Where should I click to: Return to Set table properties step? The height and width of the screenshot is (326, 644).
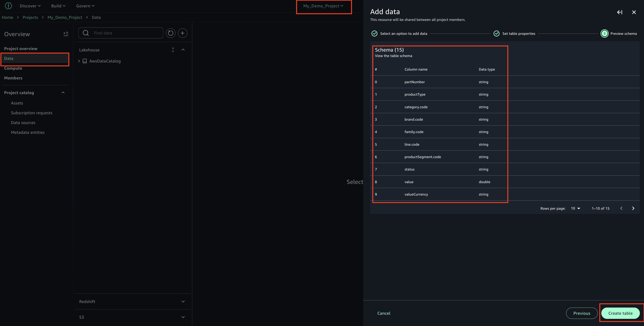click(x=518, y=34)
